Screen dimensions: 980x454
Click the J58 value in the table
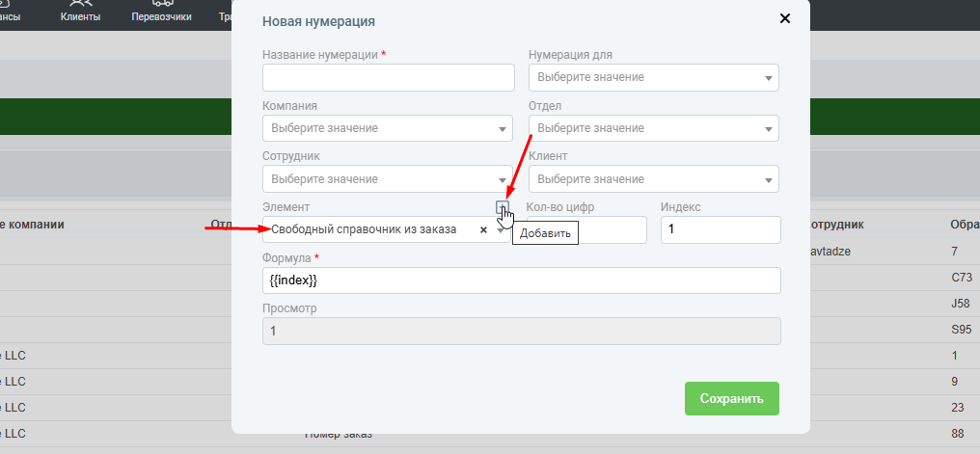(961, 303)
